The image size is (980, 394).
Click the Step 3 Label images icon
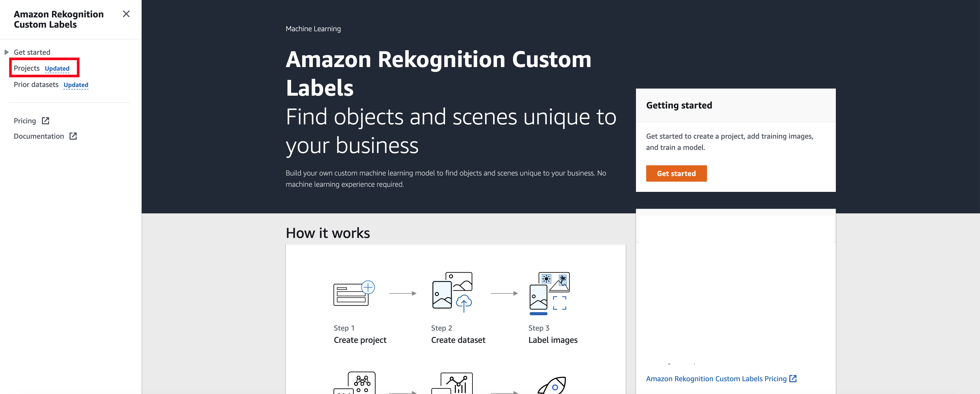[x=549, y=293]
